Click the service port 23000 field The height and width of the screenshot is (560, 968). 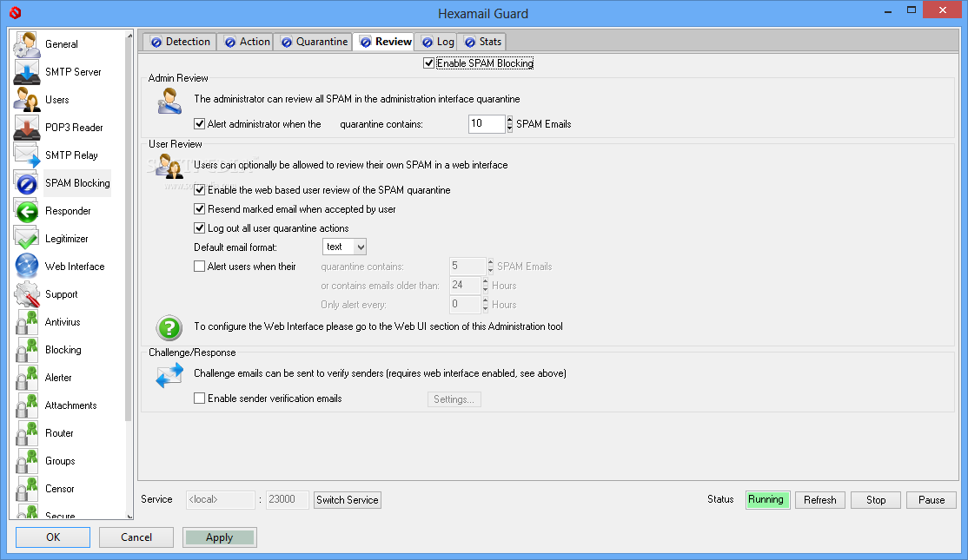click(x=287, y=499)
